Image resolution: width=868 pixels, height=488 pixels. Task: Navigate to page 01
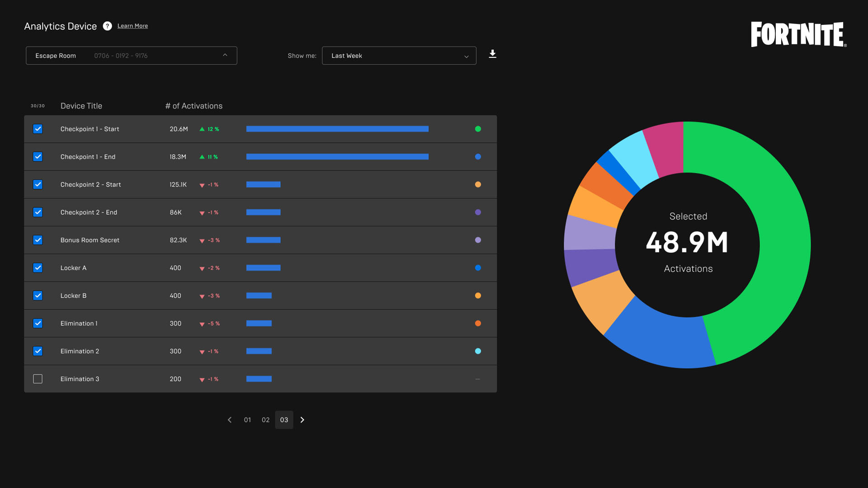247,419
